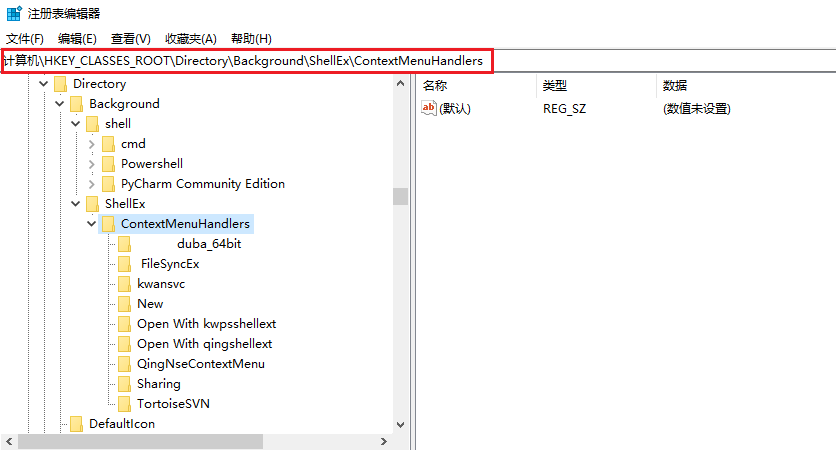Collapse the ContextMenuHandlers key
The image size is (836, 450).
click(x=92, y=224)
